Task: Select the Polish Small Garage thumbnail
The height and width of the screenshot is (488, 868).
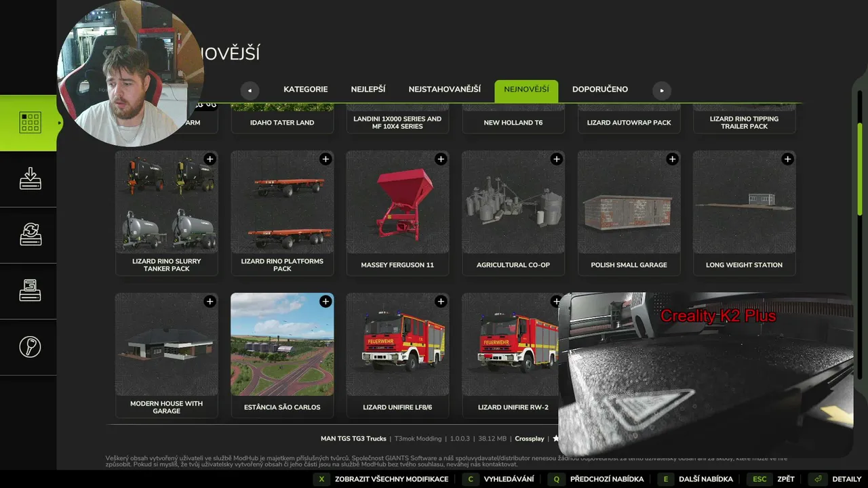Action: click(x=629, y=202)
